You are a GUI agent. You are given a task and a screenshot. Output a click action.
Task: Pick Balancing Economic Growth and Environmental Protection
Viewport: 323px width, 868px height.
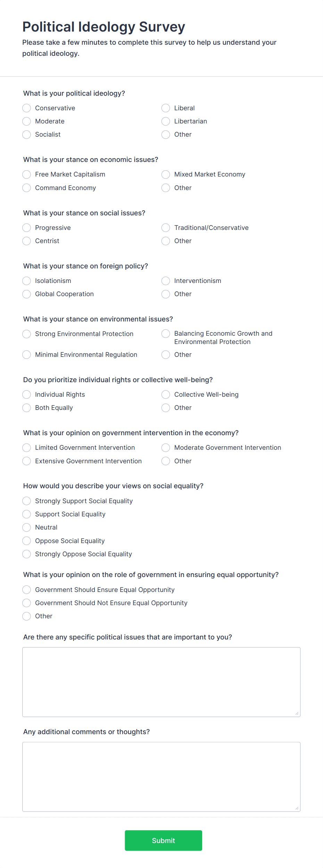click(x=166, y=334)
